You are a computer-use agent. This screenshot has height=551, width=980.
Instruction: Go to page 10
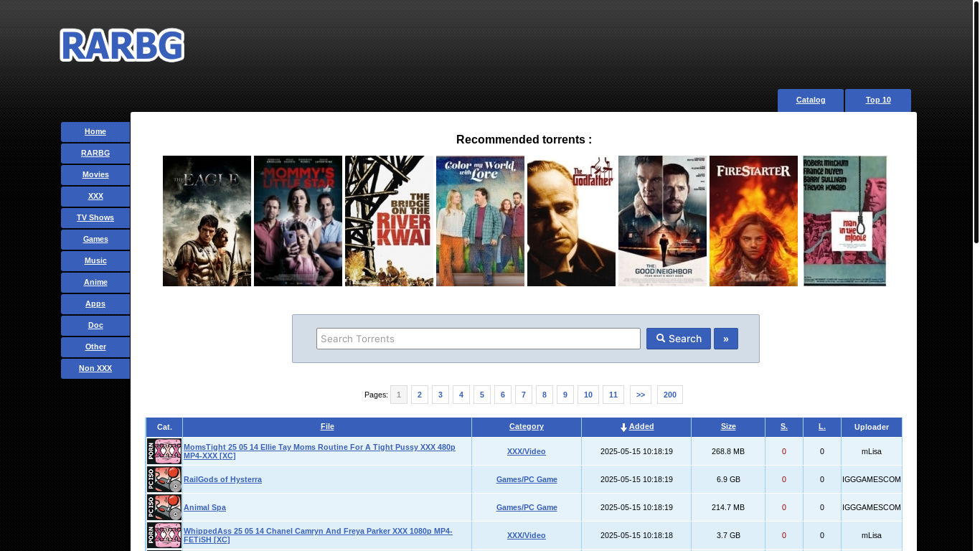(588, 395)
